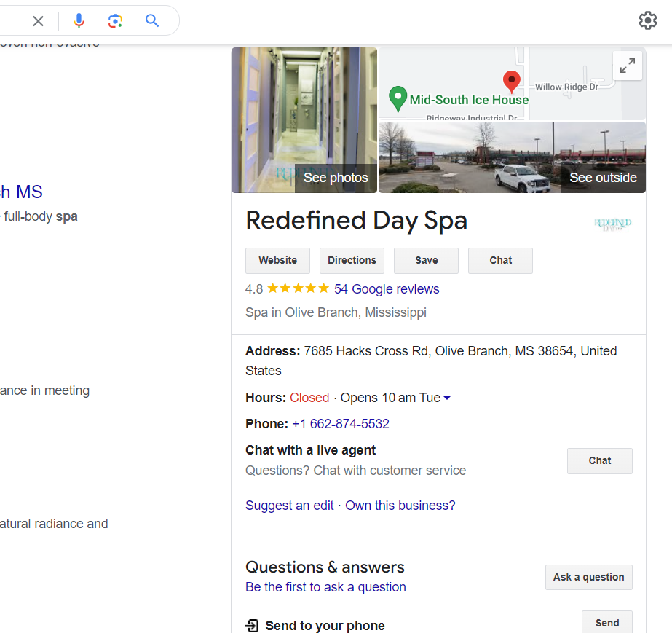
Task: Click the magnifying glass search icon
Action: 151,20
